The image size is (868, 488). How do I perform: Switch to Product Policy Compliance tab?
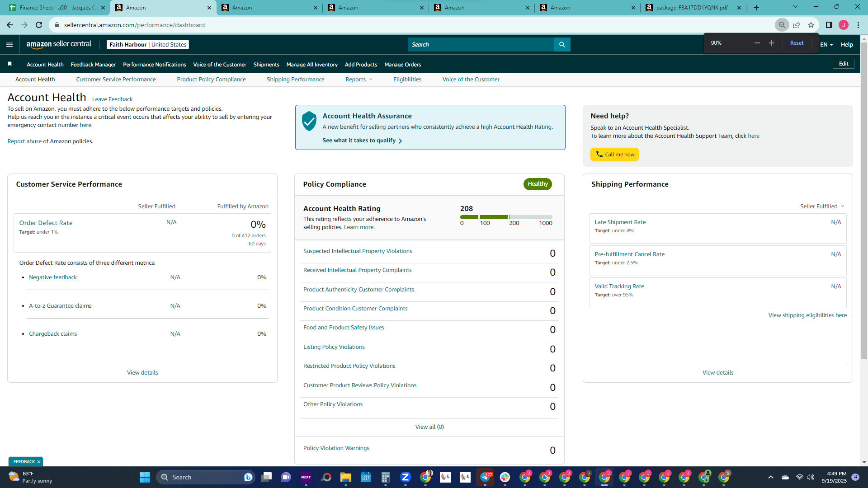211,80
